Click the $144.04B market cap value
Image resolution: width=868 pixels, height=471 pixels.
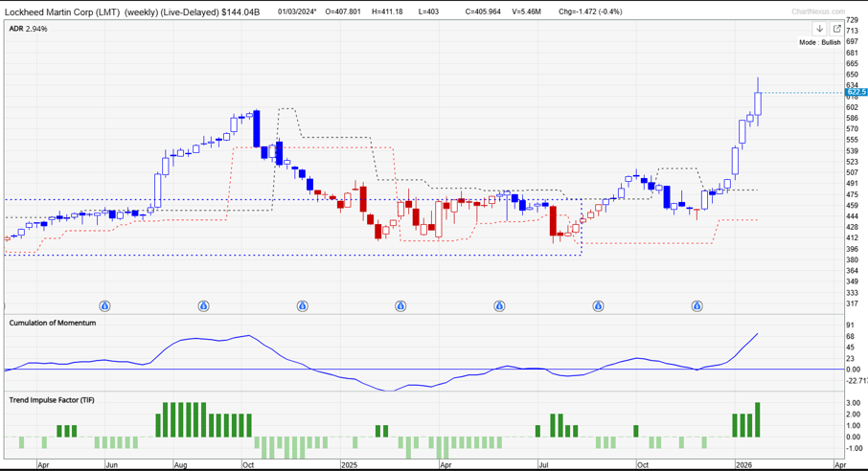[240, 11]
